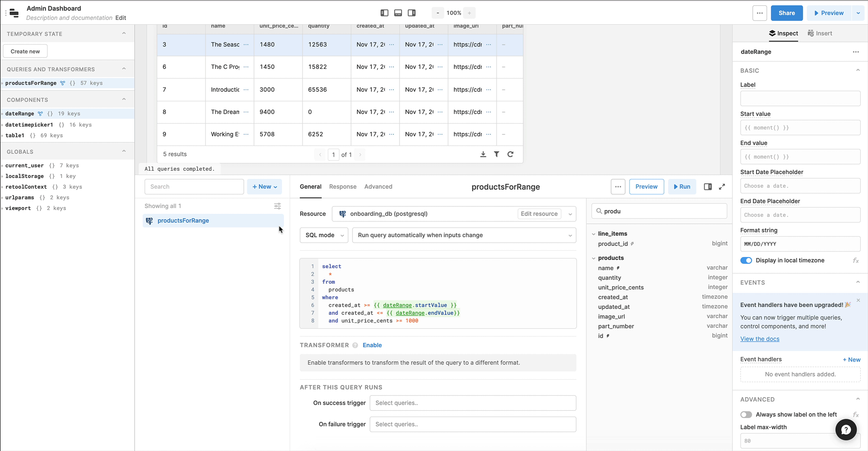Toggle the right panel layout icon
The width and height of the screenshot is (868, 451).
coord(412,13)
